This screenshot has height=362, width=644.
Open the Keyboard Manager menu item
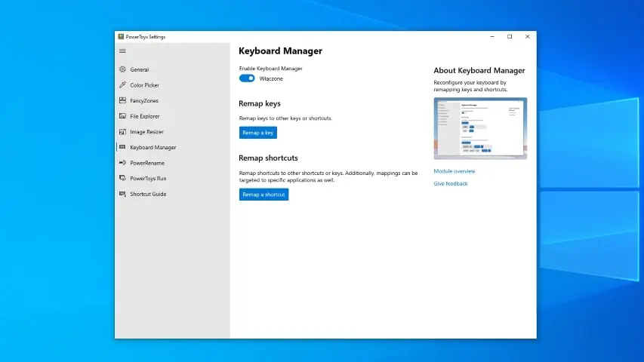point(153,147)
